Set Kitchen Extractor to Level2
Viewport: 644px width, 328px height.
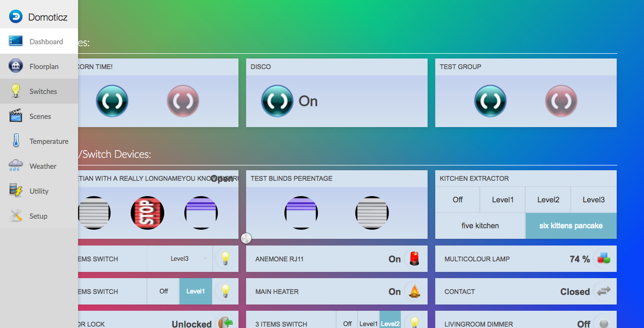click(548, 200)
